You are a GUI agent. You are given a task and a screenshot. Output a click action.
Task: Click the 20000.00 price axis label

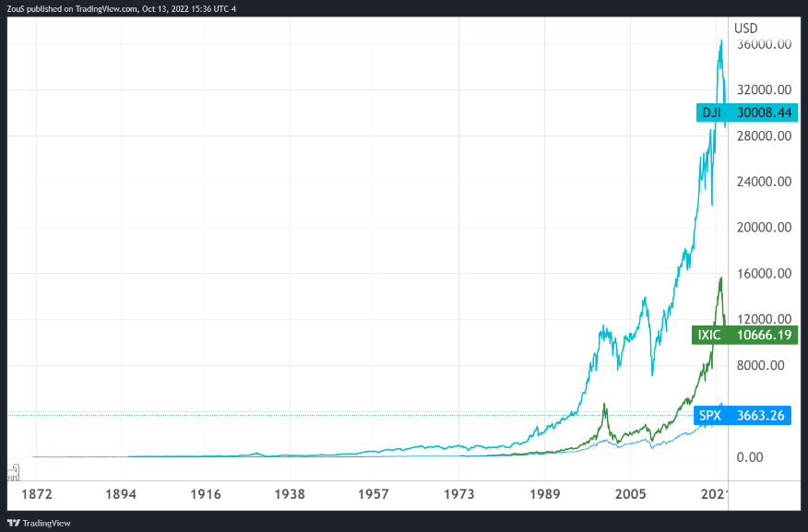coord(765,227)
